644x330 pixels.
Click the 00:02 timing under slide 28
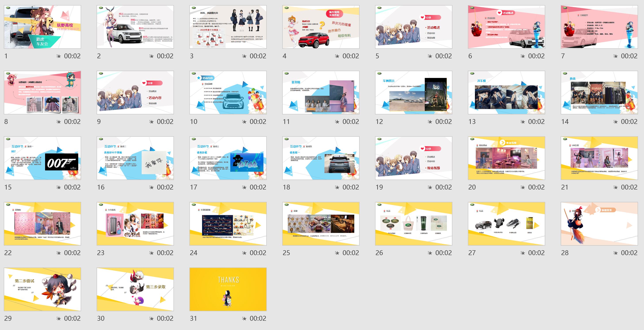coord(629,253)
